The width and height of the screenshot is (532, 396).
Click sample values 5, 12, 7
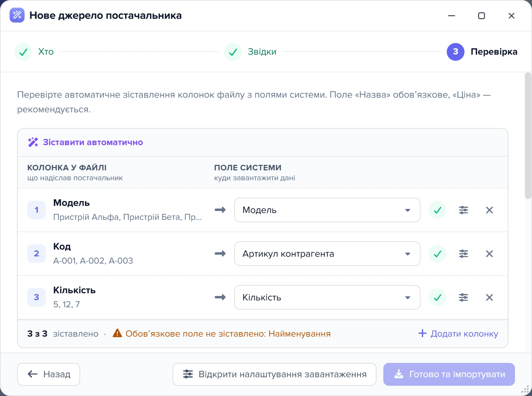point(66,305)
